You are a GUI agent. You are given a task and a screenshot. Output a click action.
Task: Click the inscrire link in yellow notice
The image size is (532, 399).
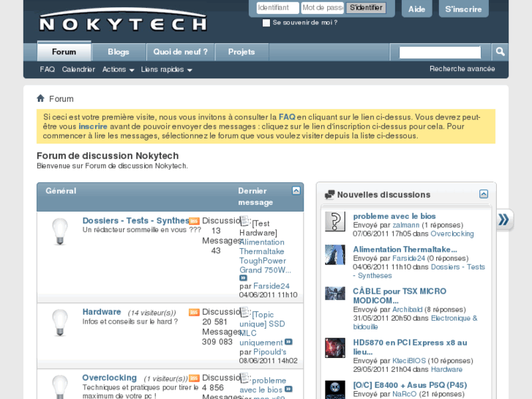coord(93,127)
